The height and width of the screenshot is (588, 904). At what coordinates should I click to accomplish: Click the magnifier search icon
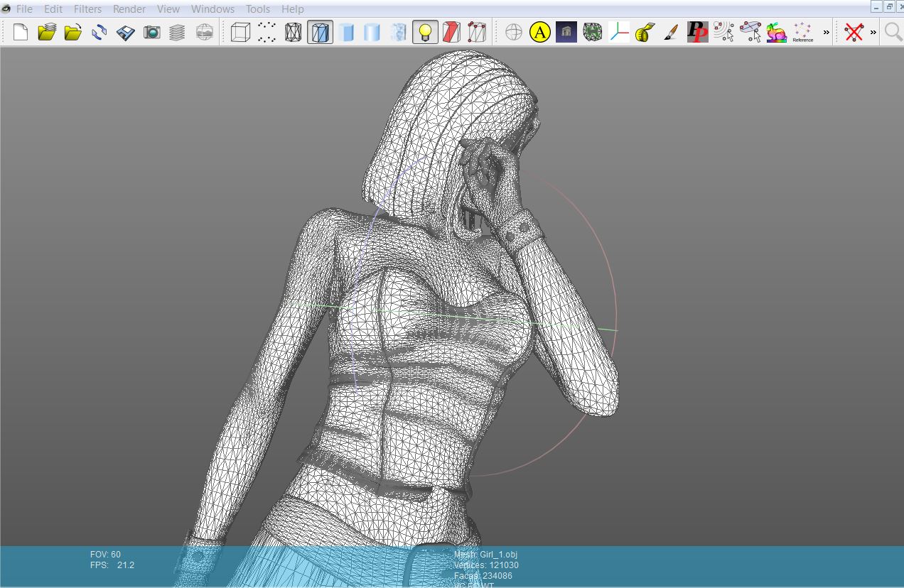tap(893, 32)
